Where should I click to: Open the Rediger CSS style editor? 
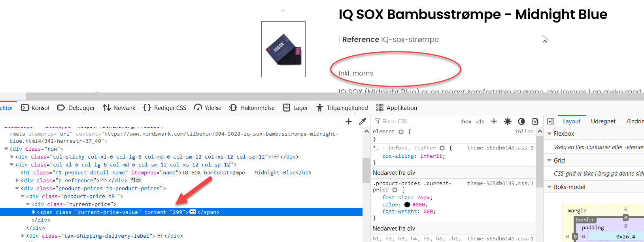[x=164, y=108]
